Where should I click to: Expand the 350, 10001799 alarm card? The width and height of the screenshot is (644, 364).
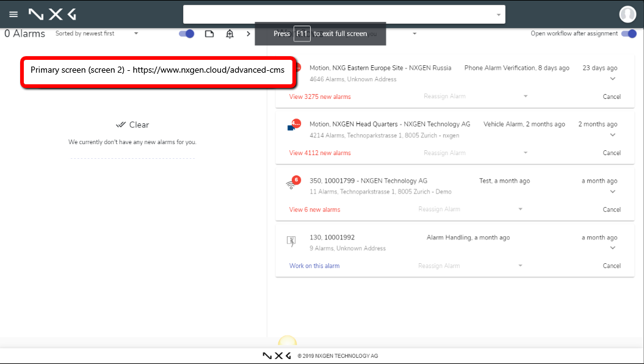pyautogui.click(x=613, y=191)
